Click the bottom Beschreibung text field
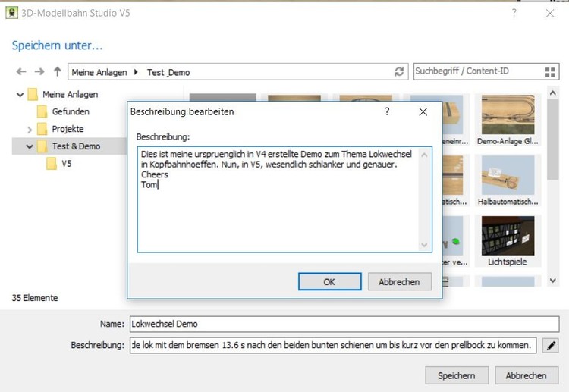The height and width of the screenshot is (392, 569). 333,345
